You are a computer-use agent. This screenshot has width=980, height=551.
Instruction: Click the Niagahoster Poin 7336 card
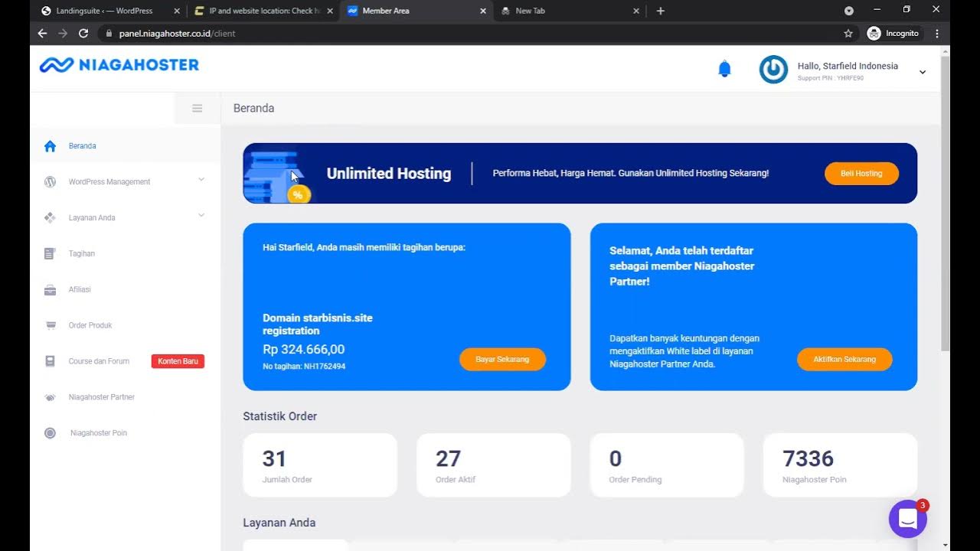840,465
